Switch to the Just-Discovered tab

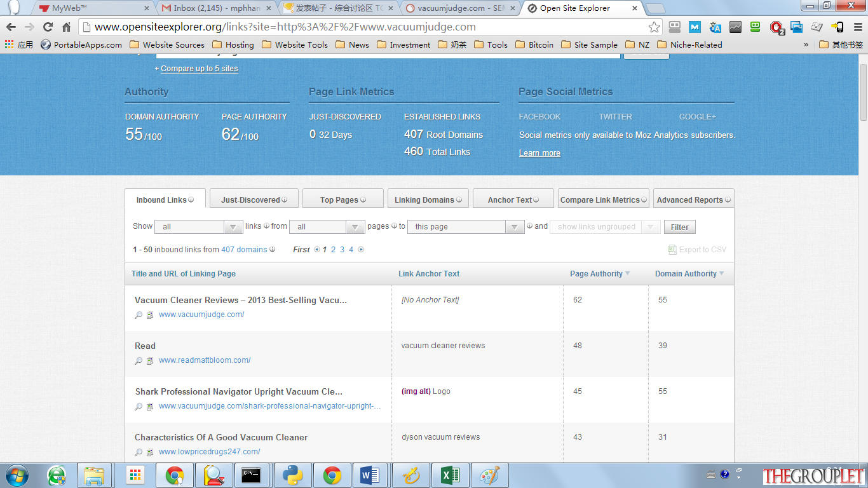click(x=254, y=199)
